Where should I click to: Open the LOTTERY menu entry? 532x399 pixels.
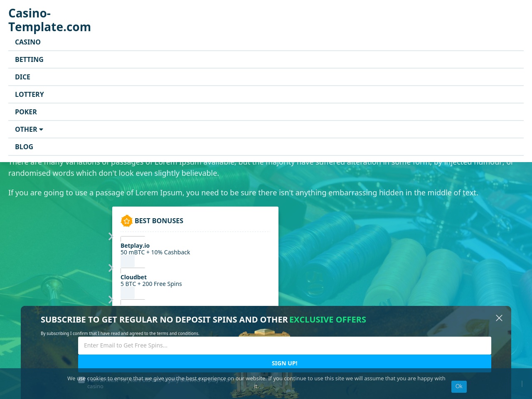(30, 94)
